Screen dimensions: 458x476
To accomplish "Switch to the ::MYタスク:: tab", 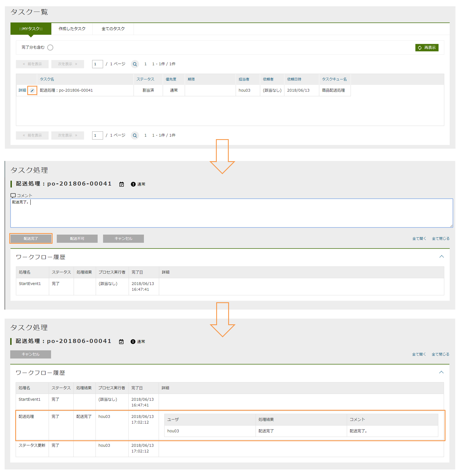I will coord(31,29).
